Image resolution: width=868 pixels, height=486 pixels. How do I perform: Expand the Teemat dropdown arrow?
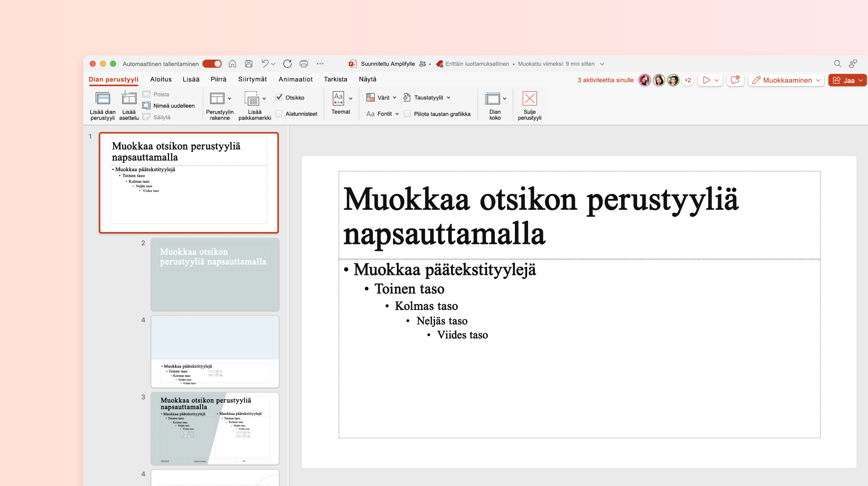pos(351,99)
